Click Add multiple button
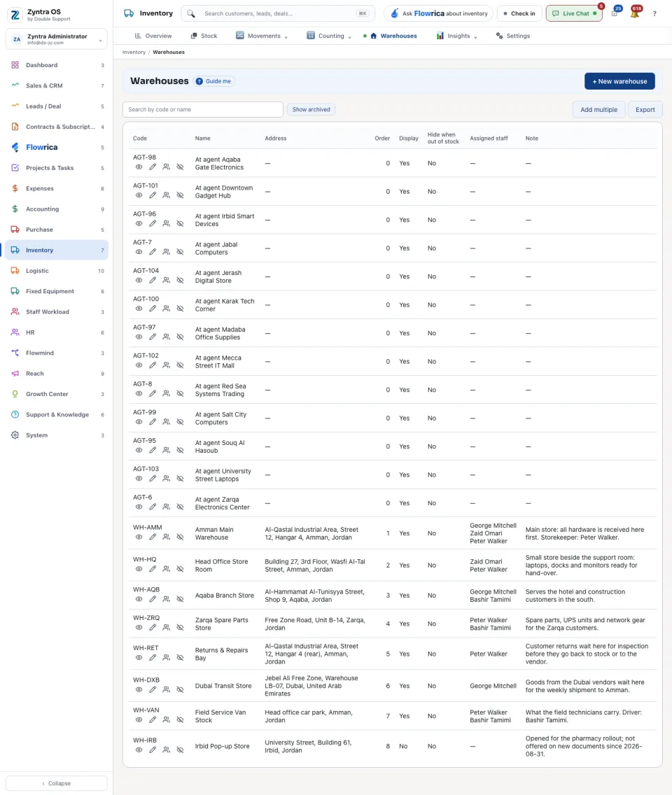The width and height of the screenshot is (672, 795). click(x=598, y=109)
